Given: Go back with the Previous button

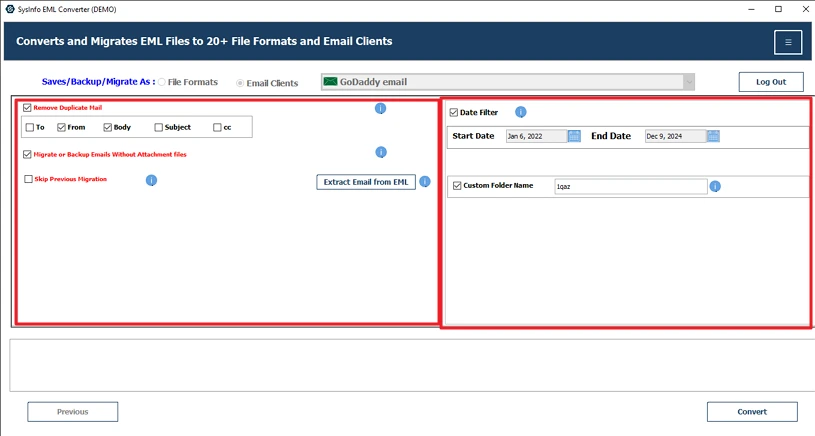Looking at the screenshot, I should (x=73, y=412).
